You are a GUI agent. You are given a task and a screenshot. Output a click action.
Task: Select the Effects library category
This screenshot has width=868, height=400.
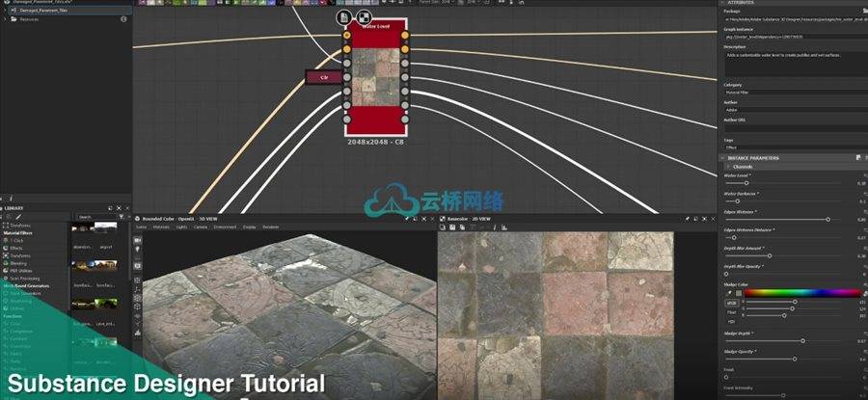16,248
